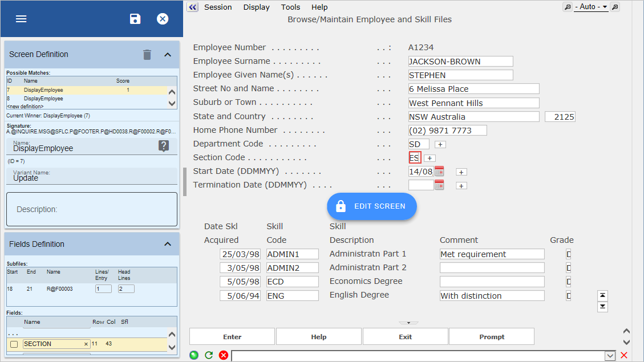Click the double left arrow icon
This screenshot has width=644, height=362.
pos(193,7)
